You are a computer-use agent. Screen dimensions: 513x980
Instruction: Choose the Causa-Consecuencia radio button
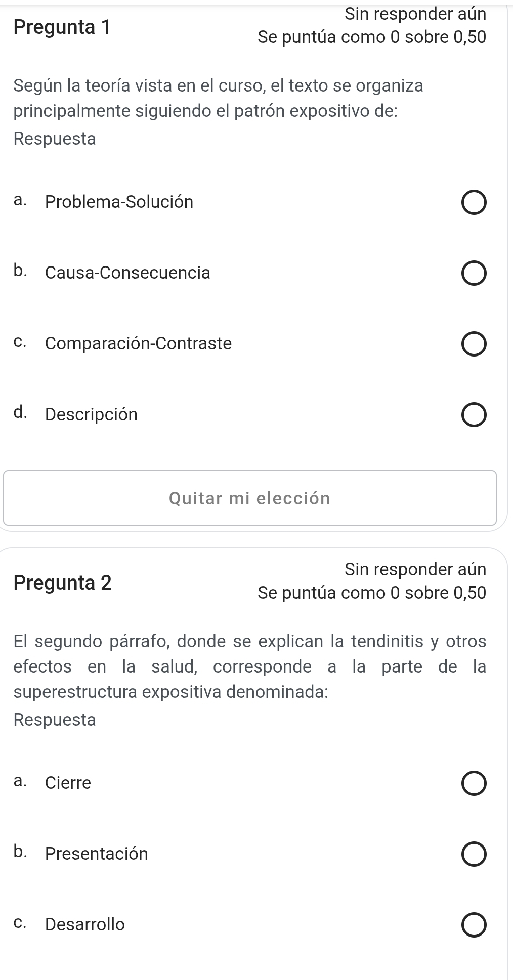(x=474, y=274)
